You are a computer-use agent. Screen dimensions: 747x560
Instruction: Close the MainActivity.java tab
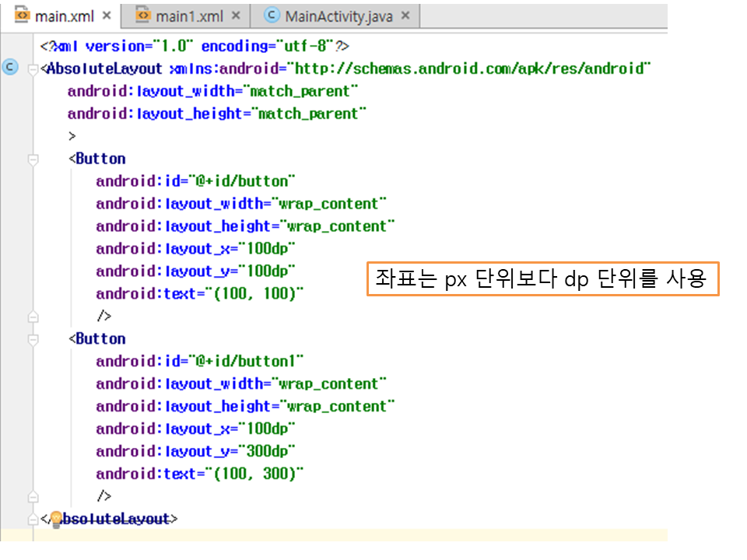click(405, 16)
